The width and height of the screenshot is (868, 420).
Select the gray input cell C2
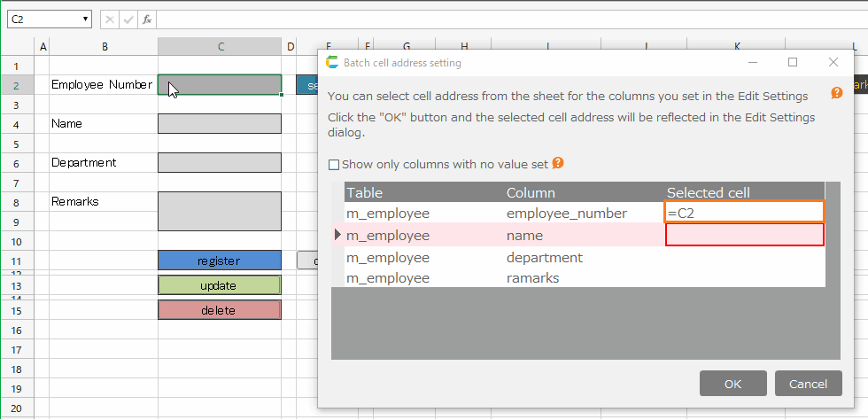[220, 85]
